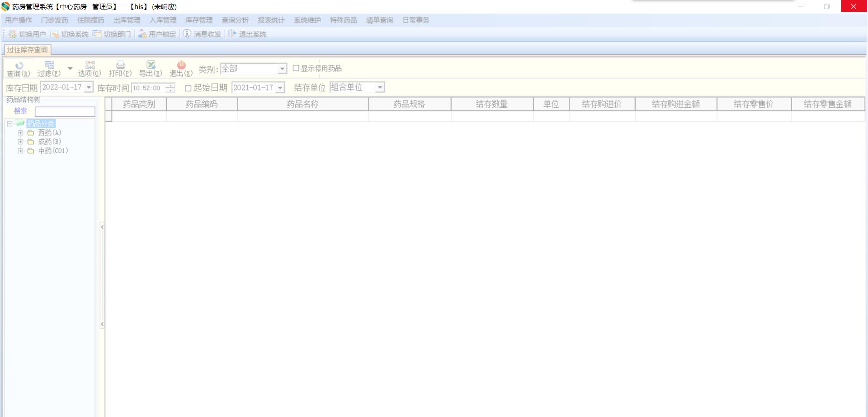Image resolution: width=868 pixels, height=417 pixels.
Task: Enable the 显示停用药品 checkbox
Action: (x=296, y=68)
